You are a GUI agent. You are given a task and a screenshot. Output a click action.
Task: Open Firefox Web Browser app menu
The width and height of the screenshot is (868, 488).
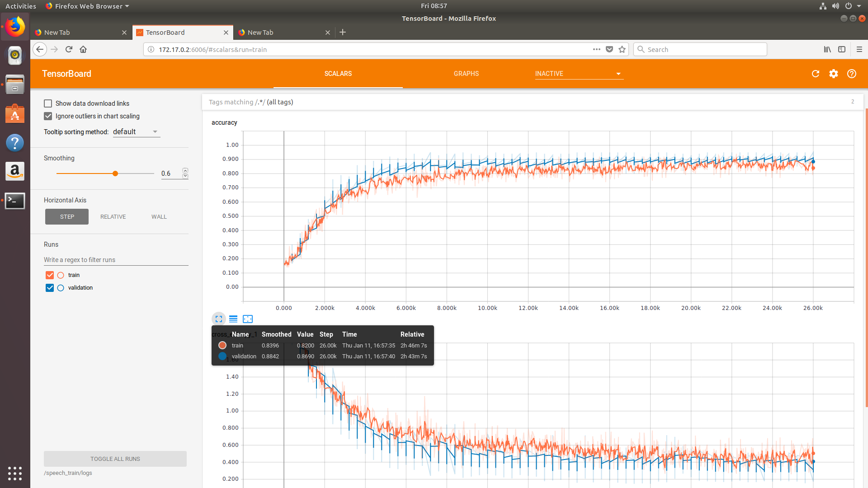pos(88,6)
